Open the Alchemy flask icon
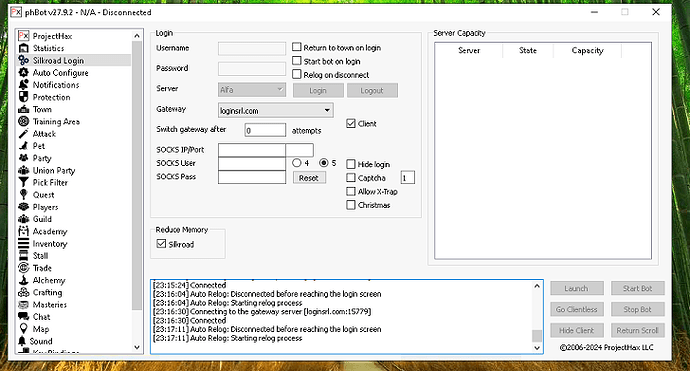The height and width of the screenshot is (371, 690). (23, 280)
